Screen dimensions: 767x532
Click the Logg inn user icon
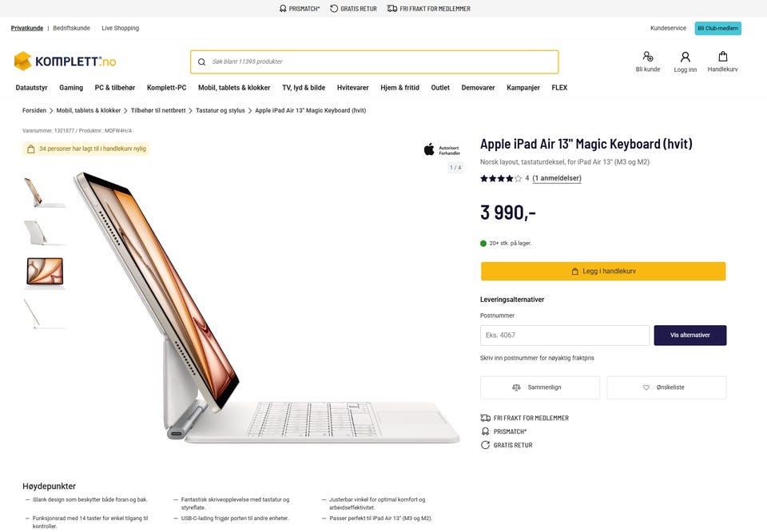685,57
